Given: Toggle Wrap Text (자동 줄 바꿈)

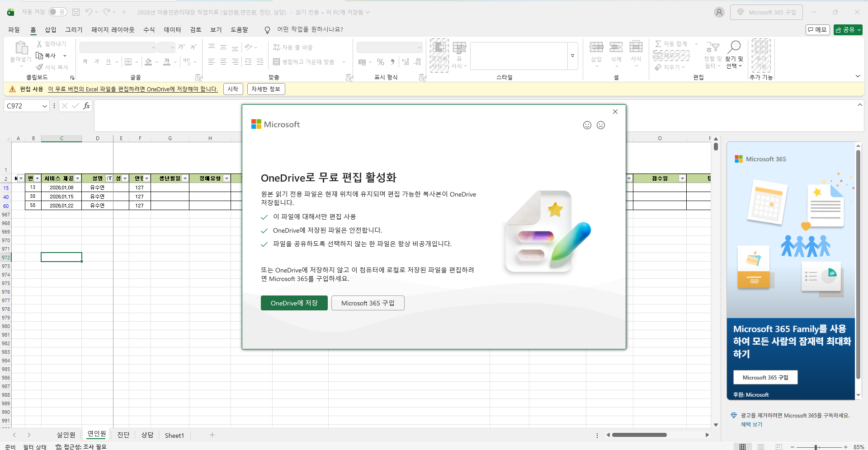Looking at the screenshot, I should click(x=293, y=47).
